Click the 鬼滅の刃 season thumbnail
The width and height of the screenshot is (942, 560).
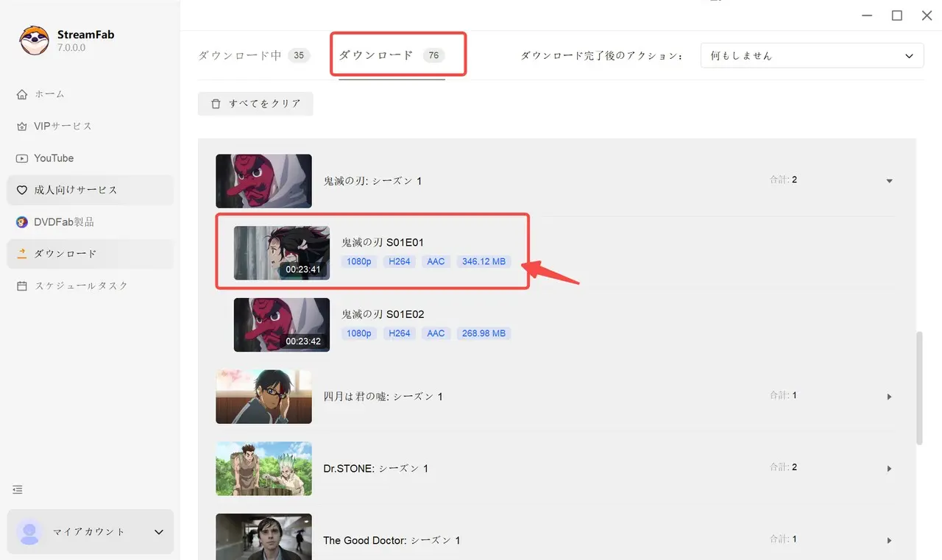coord(263,181)
